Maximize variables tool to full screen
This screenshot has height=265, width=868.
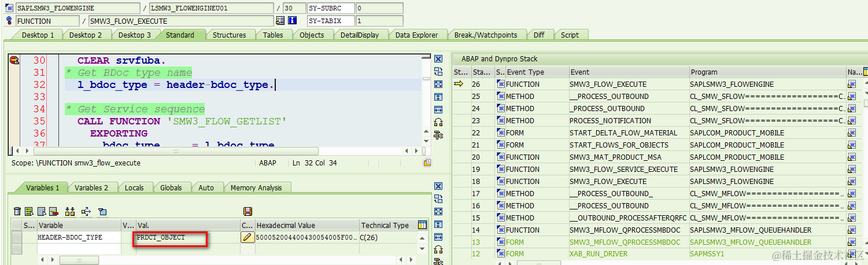438,212
